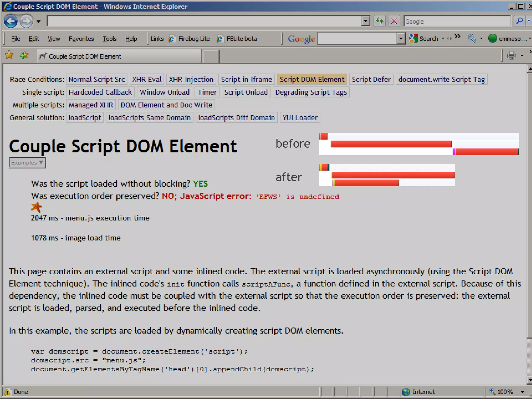Open the Examples dropdown

[27, 163]
